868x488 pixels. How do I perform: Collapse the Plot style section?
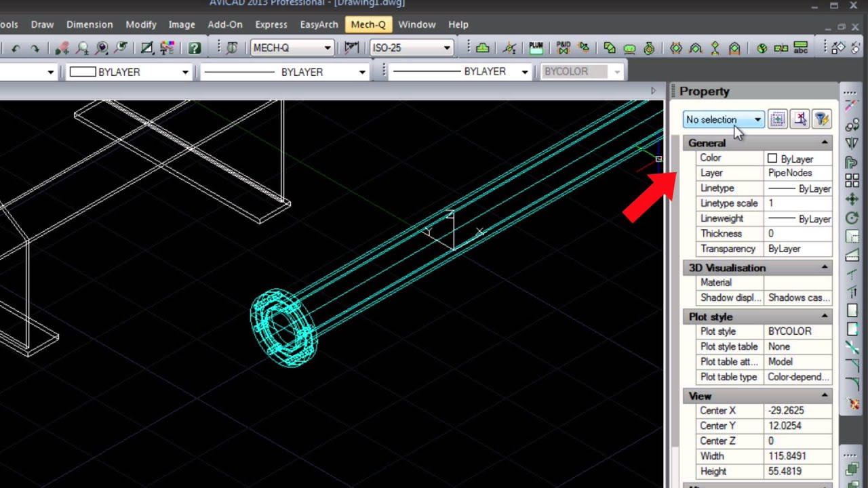point(825,317)
